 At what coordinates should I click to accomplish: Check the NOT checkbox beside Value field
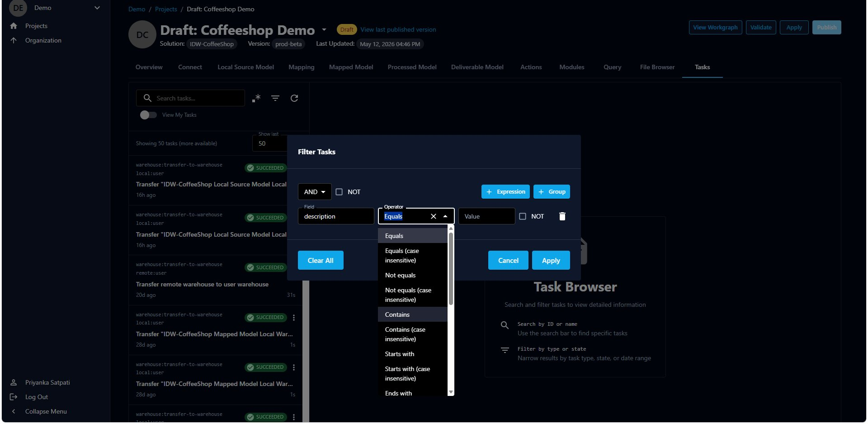click(x=523, y=216)
